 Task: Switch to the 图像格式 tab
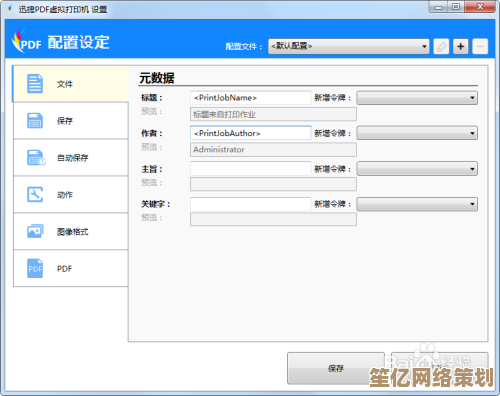point(71,231)
